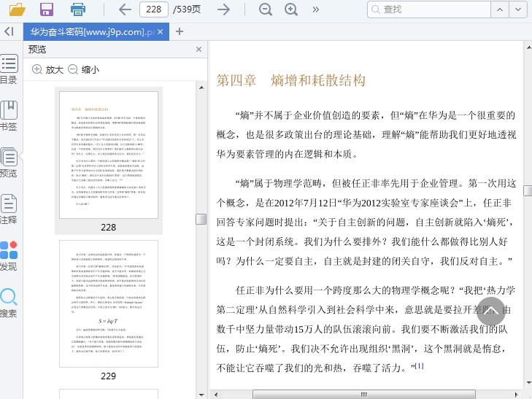Click 放大 to enlarge thumbnails
Image resolution: width=532 pixels, height=399 pixels.
coord(47,69)
